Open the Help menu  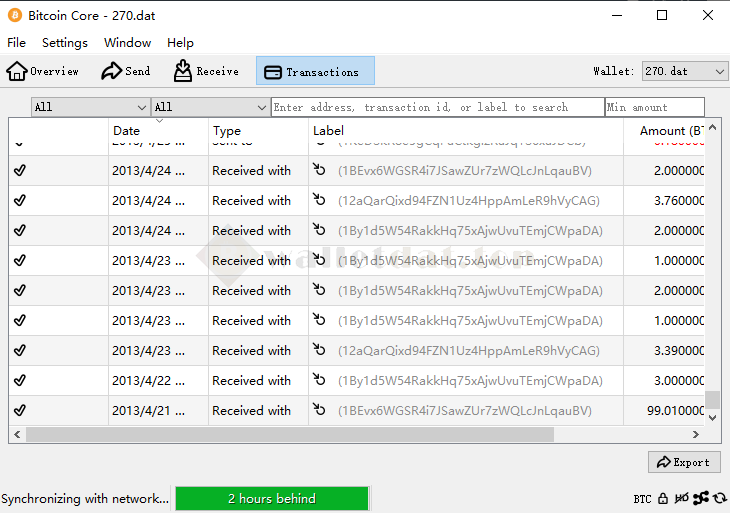click(x=180, y=43)
